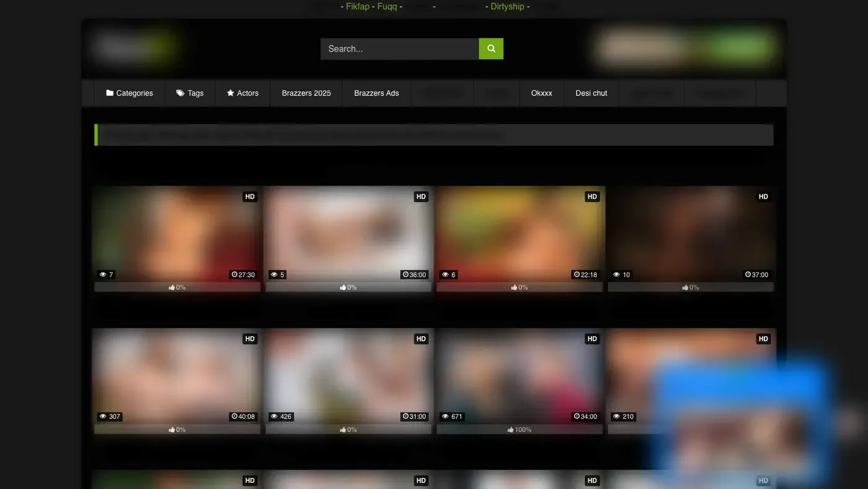Image resolution: width=868 pixels, height=489 pixels.
Task: Click the 100% rating bar under 34:00 video
Action: click(x=520, y=429)
